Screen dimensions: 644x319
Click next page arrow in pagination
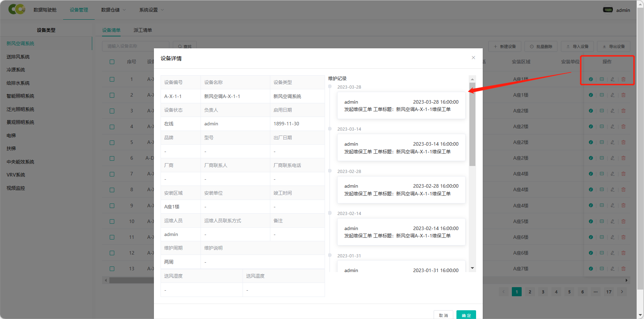click(622, 292)
